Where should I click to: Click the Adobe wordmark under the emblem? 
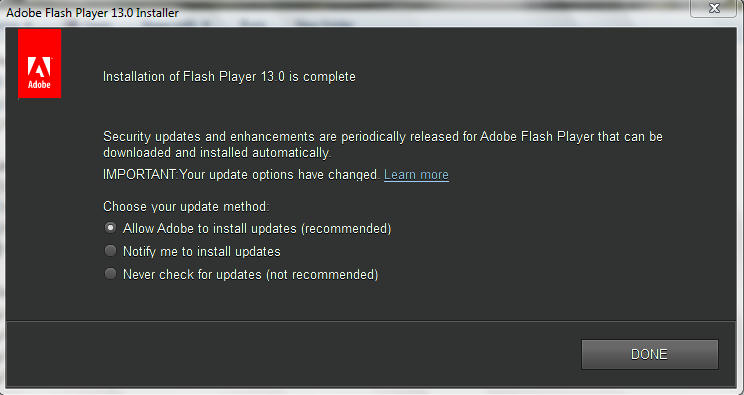click(x=39, y=85)
